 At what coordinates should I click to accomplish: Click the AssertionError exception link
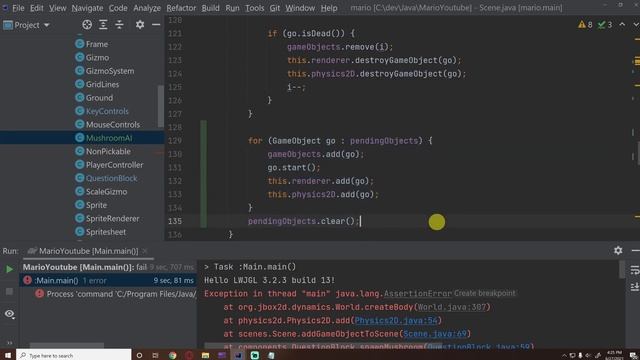(418, 294)
